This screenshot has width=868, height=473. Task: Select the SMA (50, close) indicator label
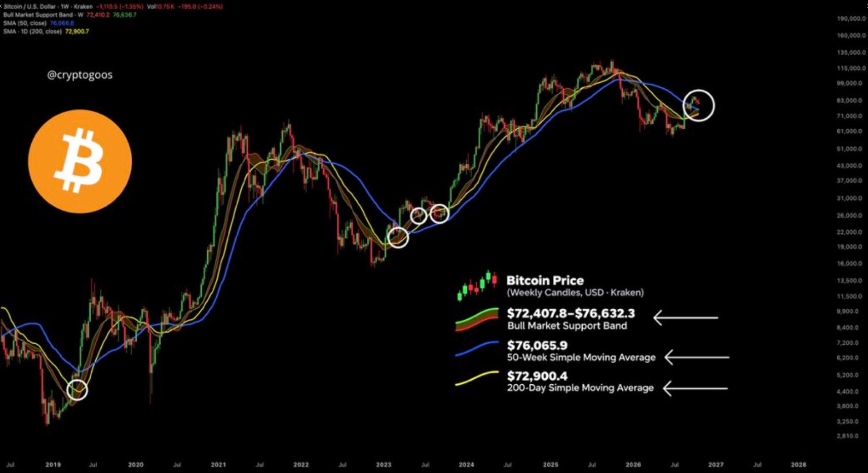coord(25,23)
